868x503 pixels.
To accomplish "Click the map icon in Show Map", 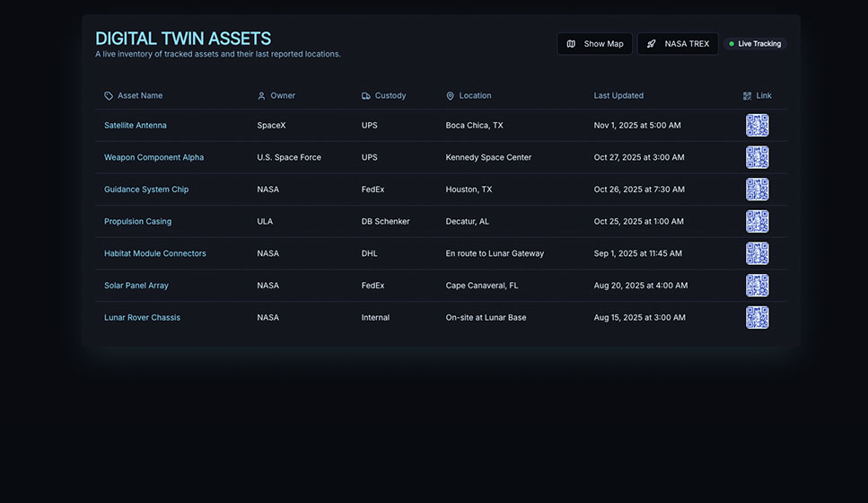I will 571,44.
